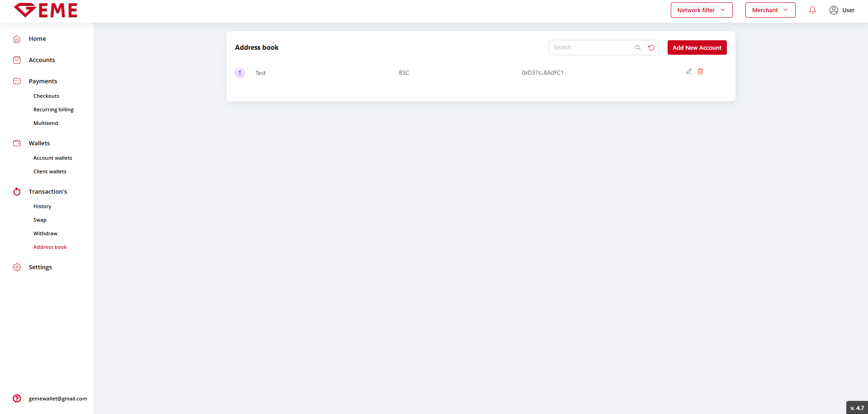The width and height of the screenshot is (868, 414).
Task: Open Accounts from the sidebar
Action: click(x=42, y=60)
